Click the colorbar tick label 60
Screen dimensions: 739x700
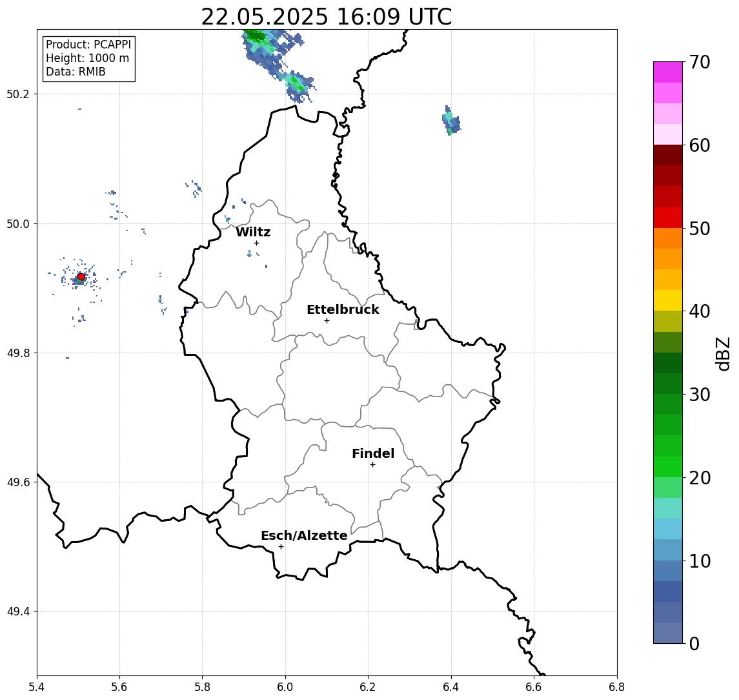pos(700,145)
